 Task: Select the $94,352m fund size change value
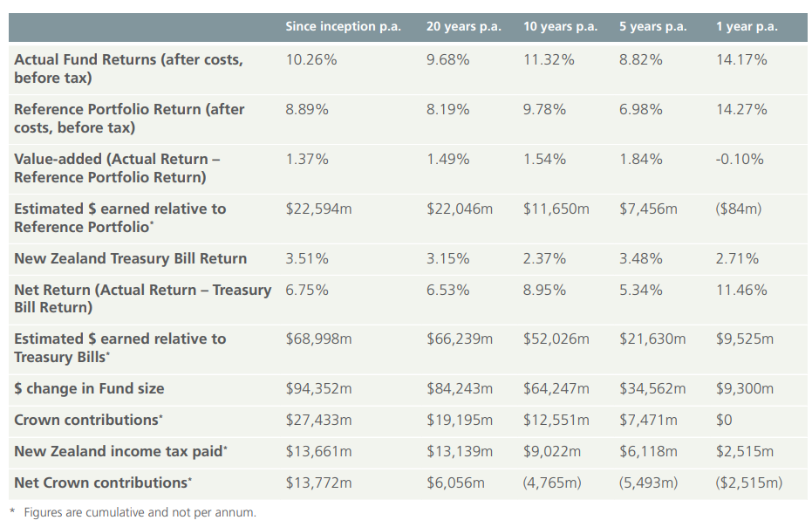pos(318,388)
